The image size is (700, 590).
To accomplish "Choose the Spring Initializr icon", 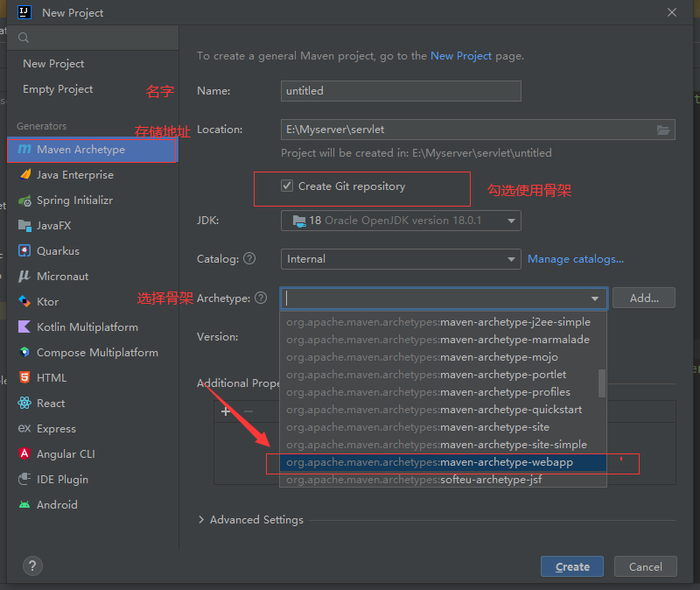I will point(24,200).
